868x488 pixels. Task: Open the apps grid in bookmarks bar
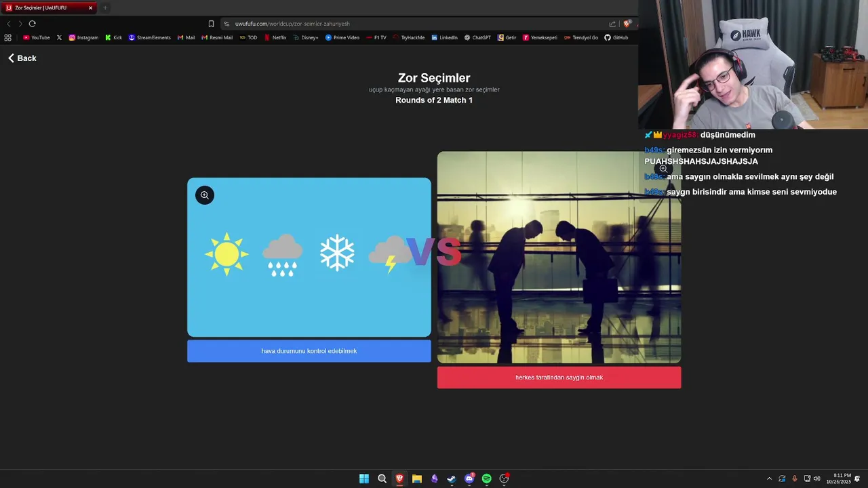click(x=7, y=38)
